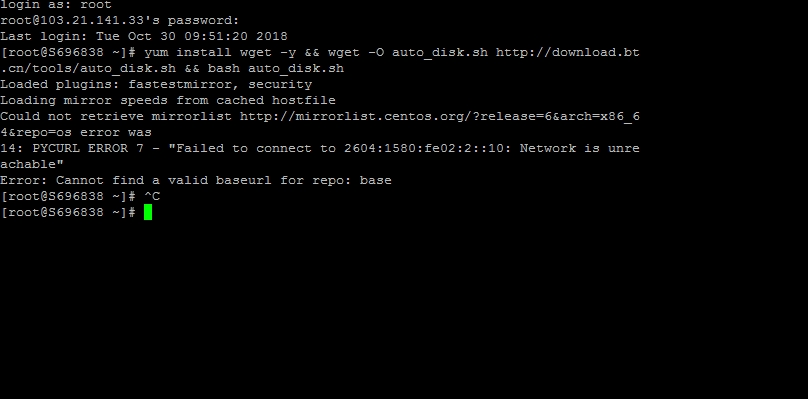Click the '.cn/tools/auto_disk.sh' path text
808x399 pixels.
[88, 69]
